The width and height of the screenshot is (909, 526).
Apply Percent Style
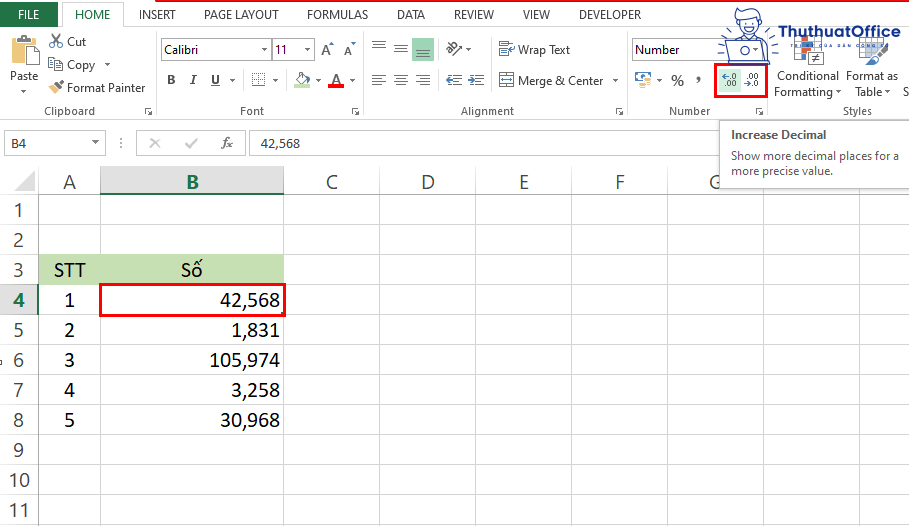(677, 81)
